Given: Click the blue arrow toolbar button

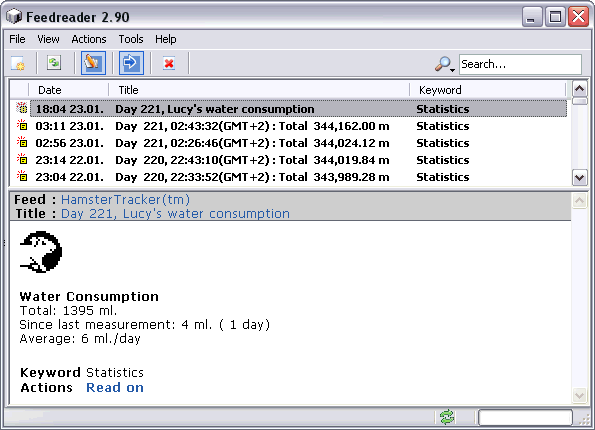Looking at the screenshot, I should (131, 63).
